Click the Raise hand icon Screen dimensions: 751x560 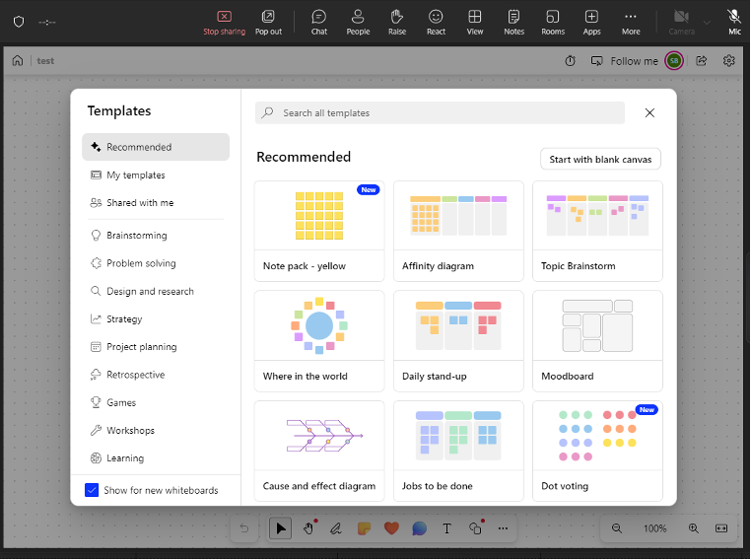pyautogui.click(x=396, y=21)
